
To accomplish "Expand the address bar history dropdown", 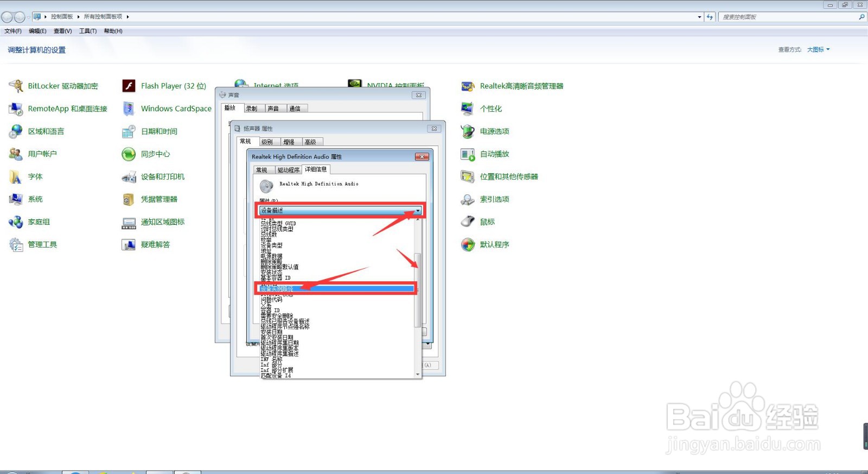I will [x=699, y=17].
